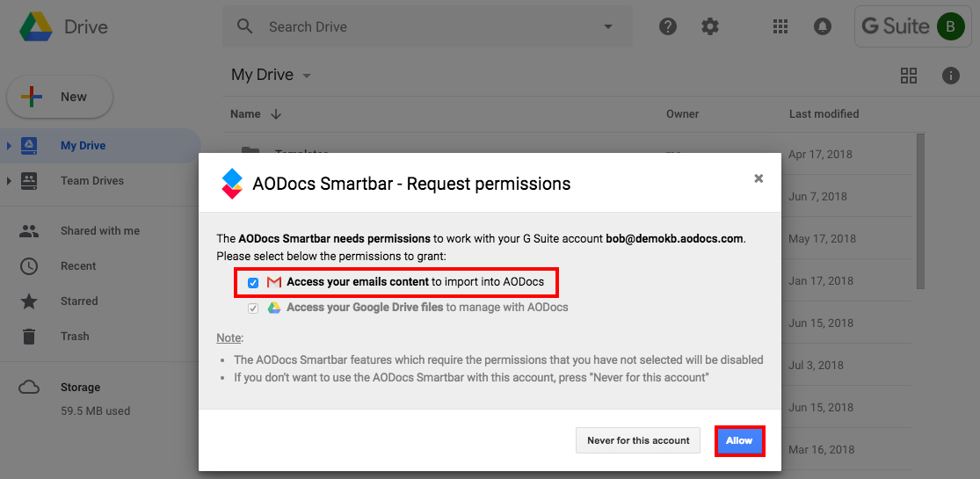This screenshot has height=479, width=980.
Task: Click the Google Drive logo icon
Action: 36,27
